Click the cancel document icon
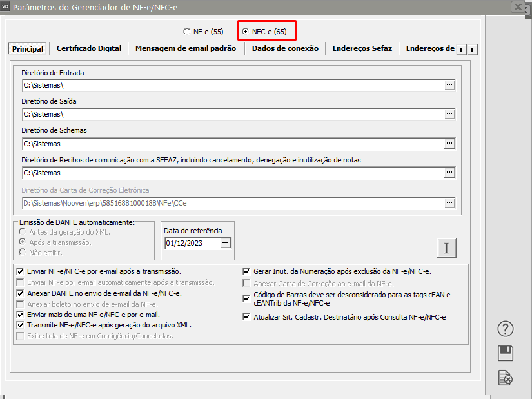 (506, 378)
